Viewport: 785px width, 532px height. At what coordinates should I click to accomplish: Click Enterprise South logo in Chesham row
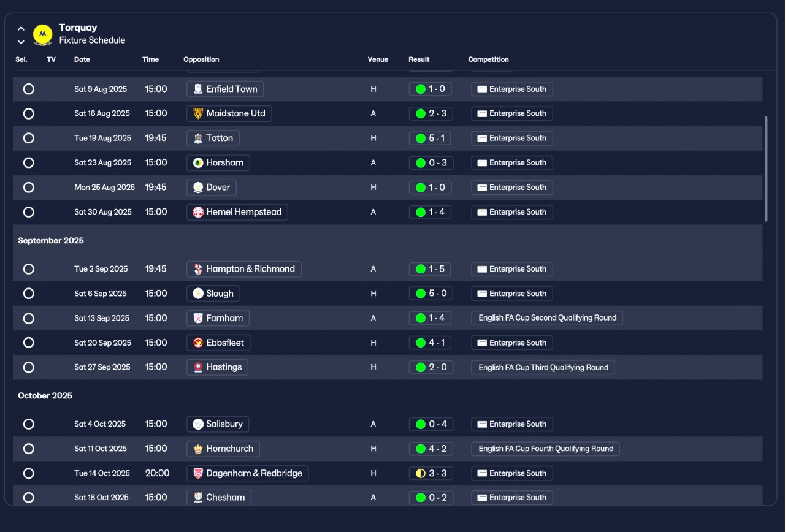tap(482, 497)
